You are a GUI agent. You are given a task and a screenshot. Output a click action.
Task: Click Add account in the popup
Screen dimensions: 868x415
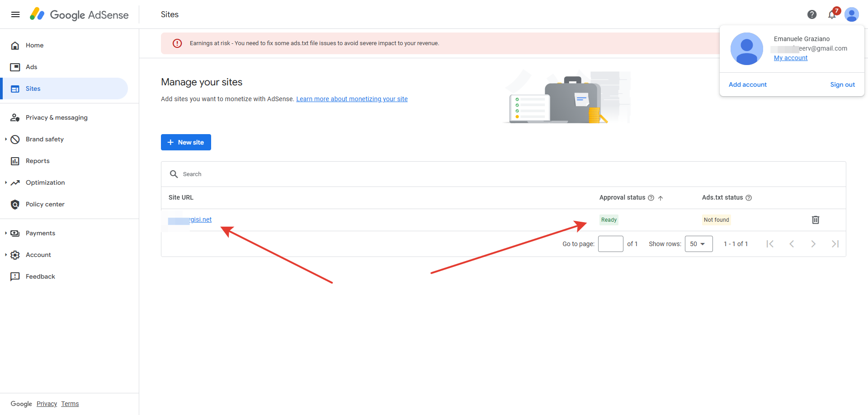(x=748, y=84)
